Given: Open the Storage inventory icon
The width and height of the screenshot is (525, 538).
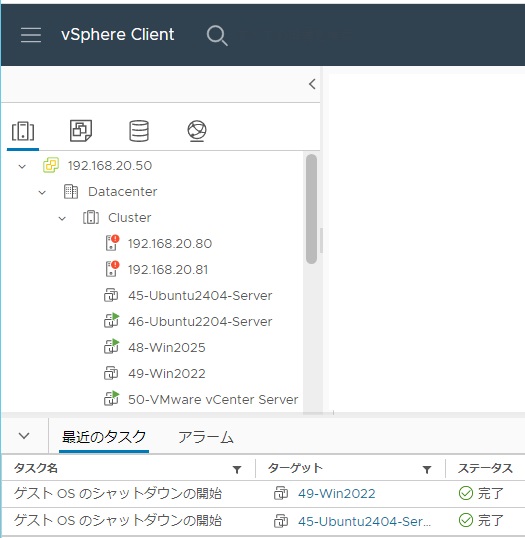Looking at the screenshot, I should (139, 131).
